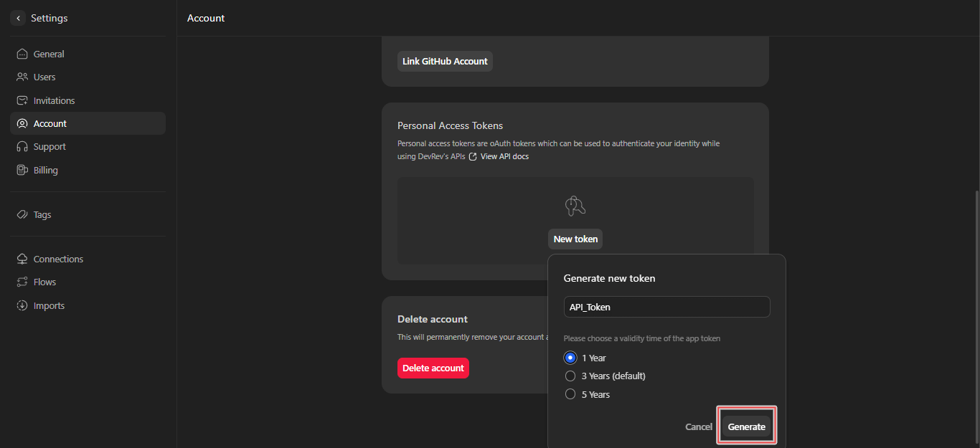Screen dimensions: 980x448
Task: Click the Imports download icon
Action: click(x=22, y=305)
